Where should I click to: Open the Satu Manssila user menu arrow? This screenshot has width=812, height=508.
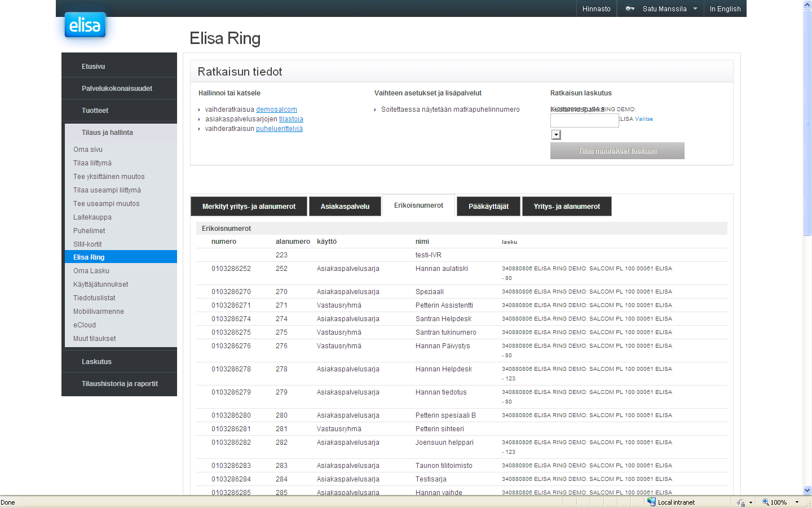coord(695,8)
